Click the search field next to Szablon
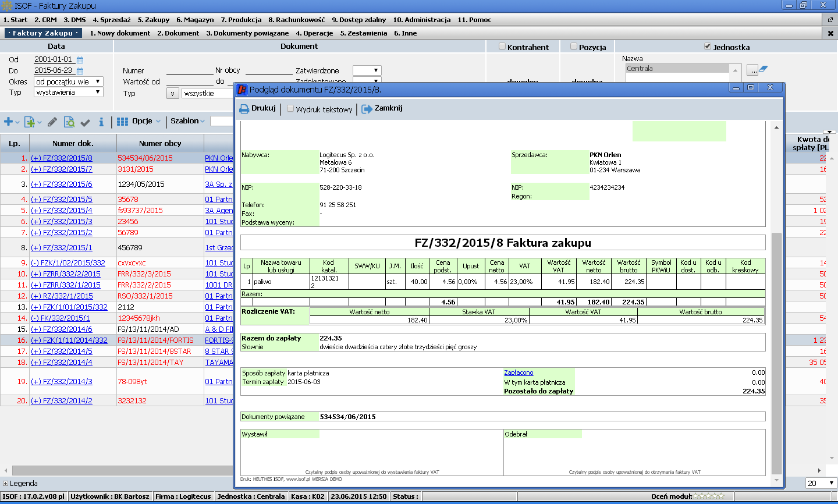Viewport: 838px width, 504px height. [222, 121]
